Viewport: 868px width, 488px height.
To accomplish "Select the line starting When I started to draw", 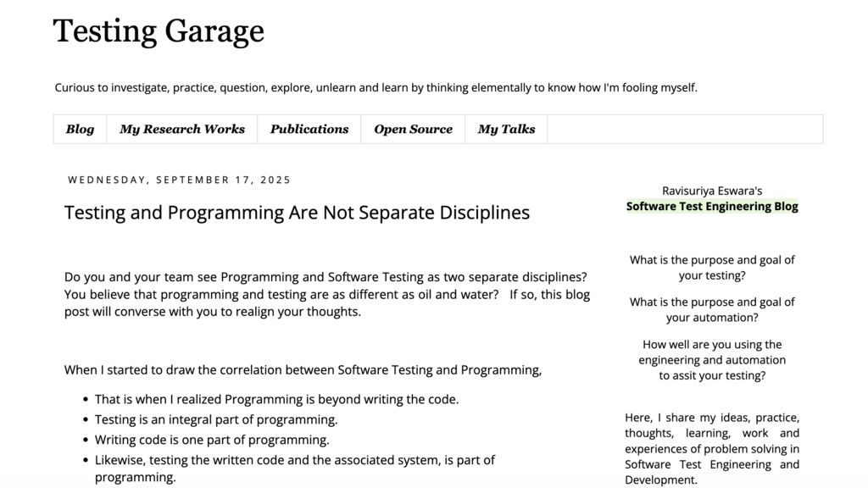I will tap(302, 370).
